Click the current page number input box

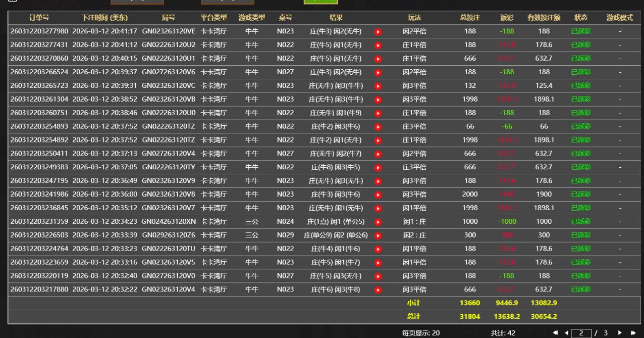point(581,333)
